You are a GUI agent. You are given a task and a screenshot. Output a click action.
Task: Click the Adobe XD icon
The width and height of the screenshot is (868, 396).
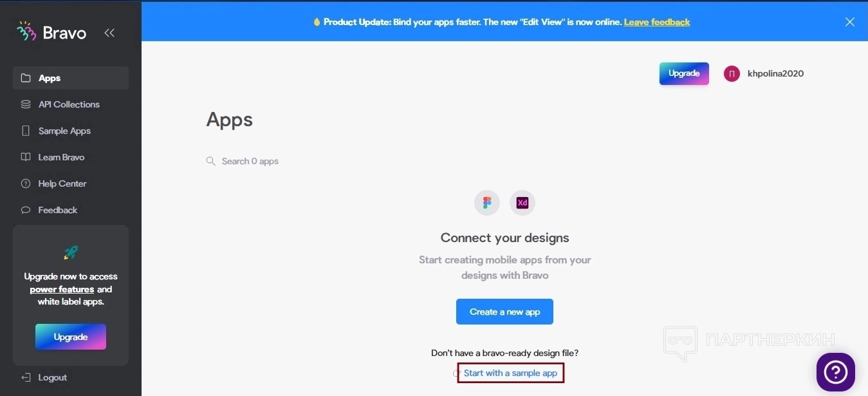pos(522,203)
